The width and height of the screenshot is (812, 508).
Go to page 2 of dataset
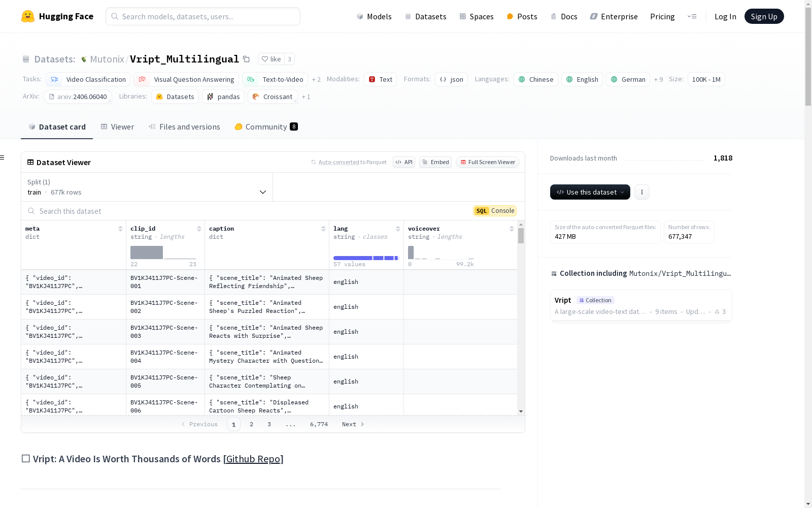(x=251, y=424)
